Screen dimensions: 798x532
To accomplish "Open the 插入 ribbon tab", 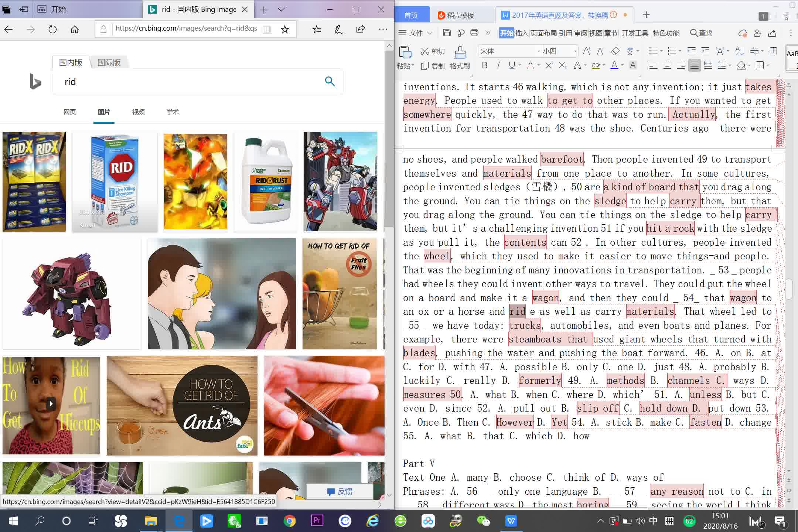I will tap(522, 33).
